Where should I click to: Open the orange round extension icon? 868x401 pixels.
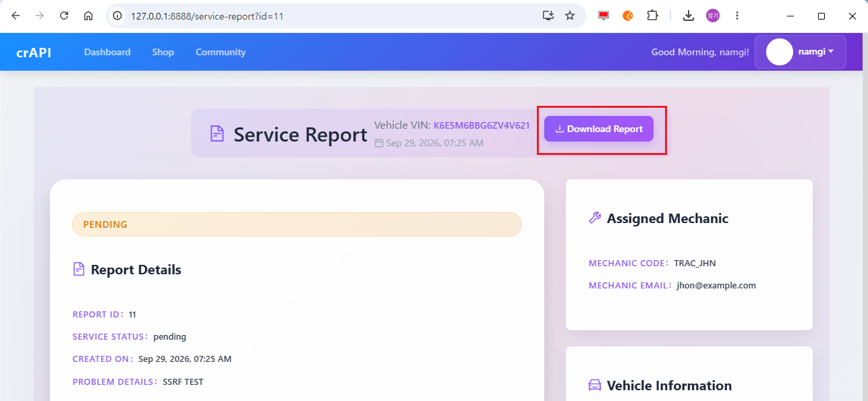click(628, 16)
